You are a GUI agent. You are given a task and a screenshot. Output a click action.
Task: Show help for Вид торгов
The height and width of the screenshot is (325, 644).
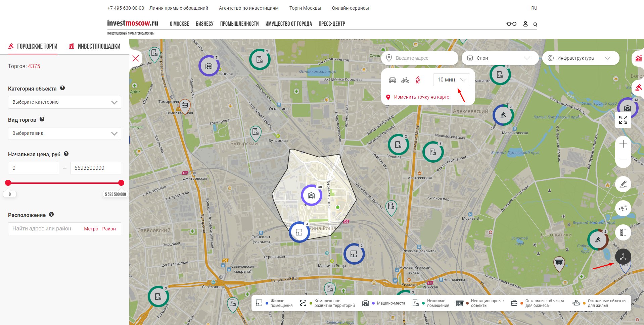42,119
